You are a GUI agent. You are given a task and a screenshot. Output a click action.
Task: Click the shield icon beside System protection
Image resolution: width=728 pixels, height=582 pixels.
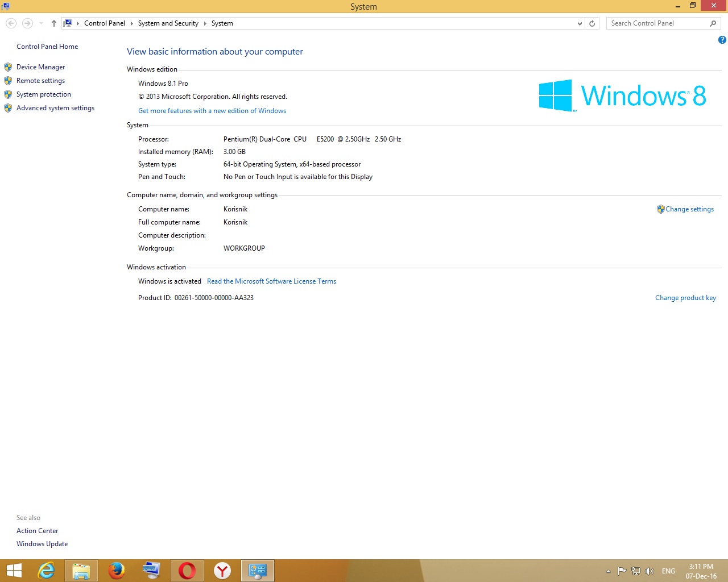[x=8, y=94]
